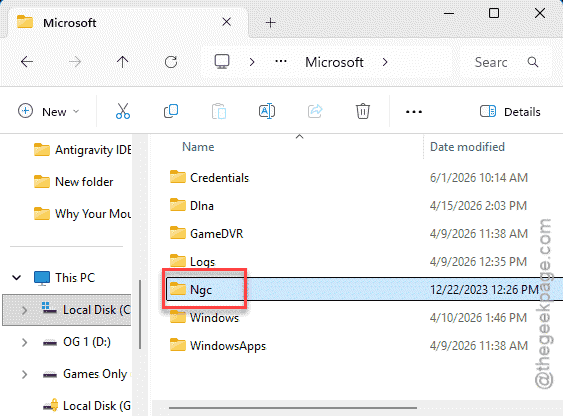Show hidden path segments via breadcrumb ellipsis
The image size is (563, 416).
pos(281,62)
